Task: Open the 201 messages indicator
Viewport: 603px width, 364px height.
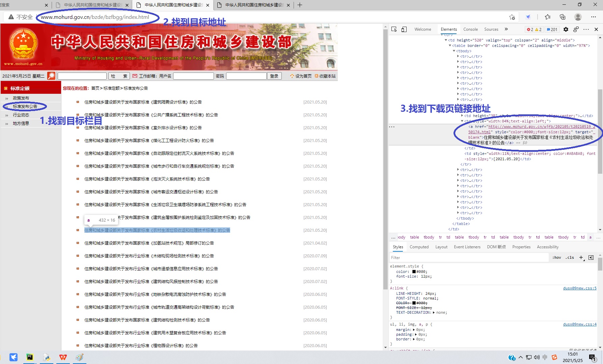Action: click(552, 29)
